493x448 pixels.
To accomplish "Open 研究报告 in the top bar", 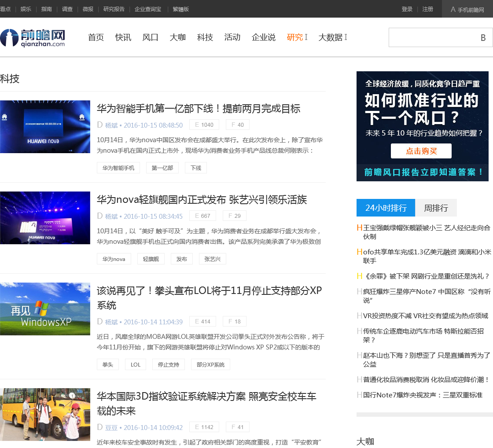I will click(x=114, y=9).
